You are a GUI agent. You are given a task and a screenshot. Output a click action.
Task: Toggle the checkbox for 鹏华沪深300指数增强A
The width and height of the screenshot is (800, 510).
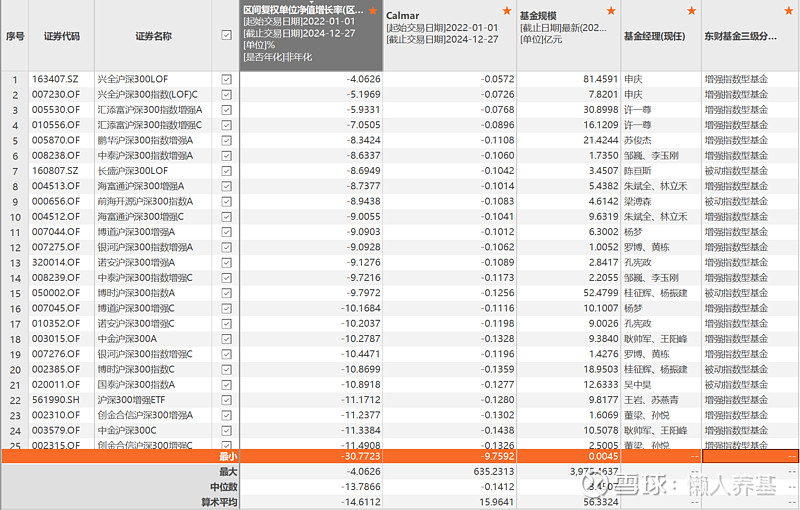tap(227, 140)
